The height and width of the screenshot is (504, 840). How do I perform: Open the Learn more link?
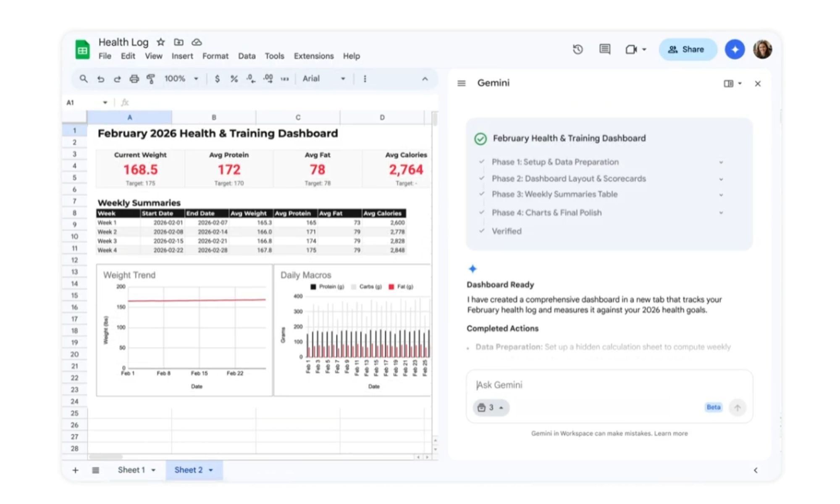[672, 433]
